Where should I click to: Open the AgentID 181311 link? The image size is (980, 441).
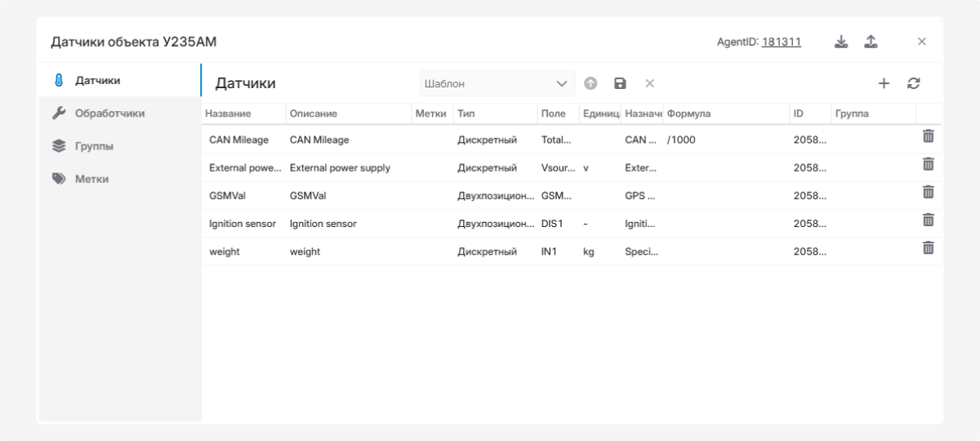pyautogui.click(x=781, y=42)
